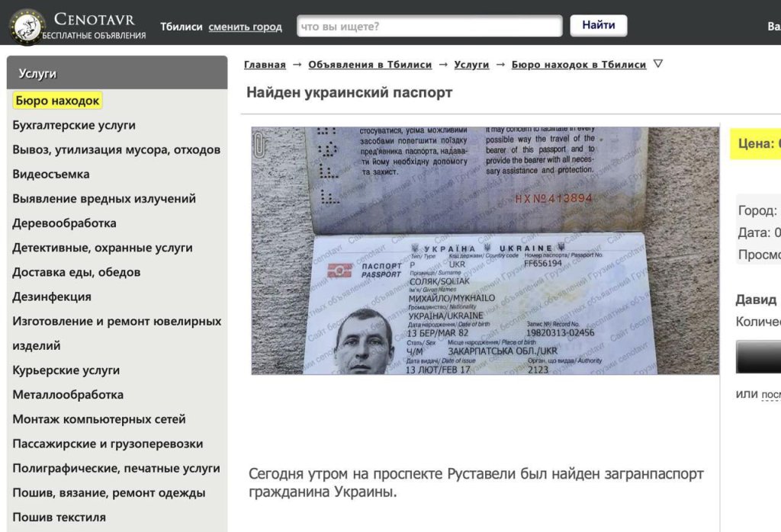Open the Главная breadcrumb link
Screen dimensions: 781x532
265,64
